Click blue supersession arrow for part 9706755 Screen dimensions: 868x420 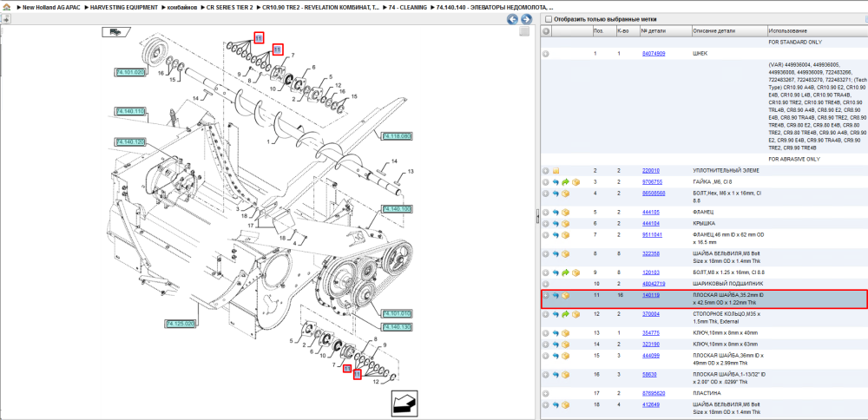[x=556, y=182]
